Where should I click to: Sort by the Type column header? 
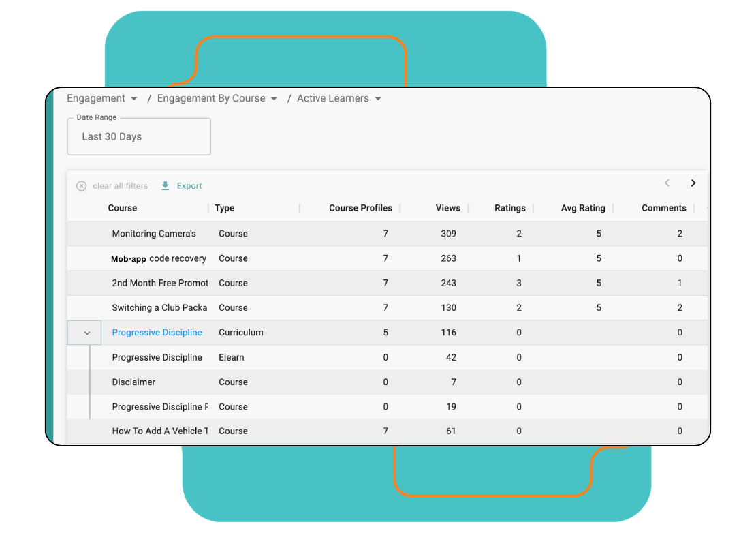pos(224,209)
